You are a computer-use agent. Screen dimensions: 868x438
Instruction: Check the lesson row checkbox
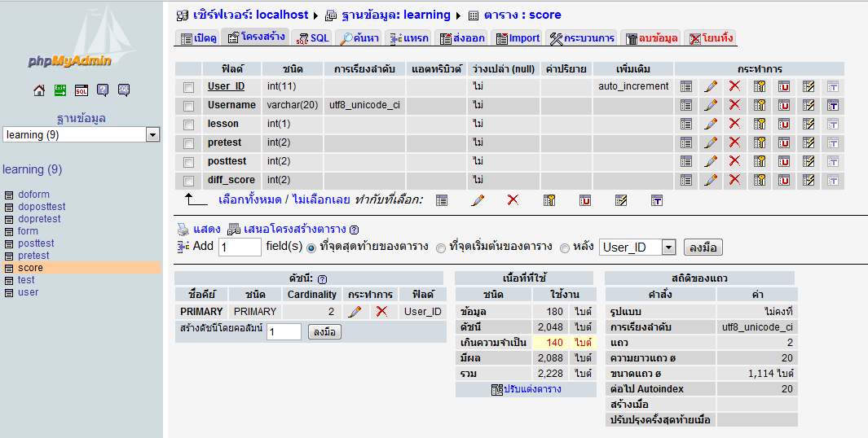pos(189,125)
